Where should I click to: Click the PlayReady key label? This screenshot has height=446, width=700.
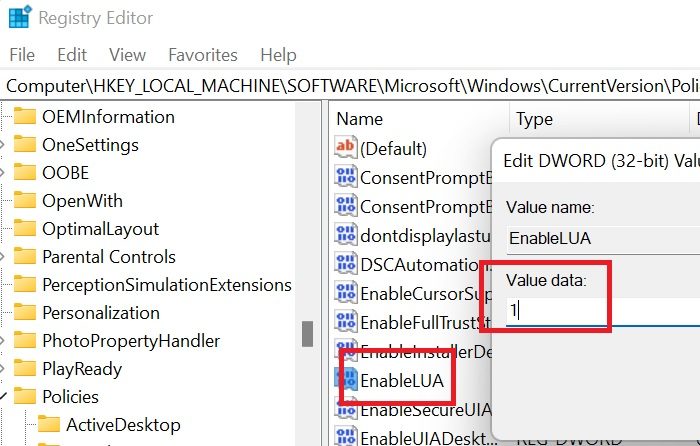82,369
